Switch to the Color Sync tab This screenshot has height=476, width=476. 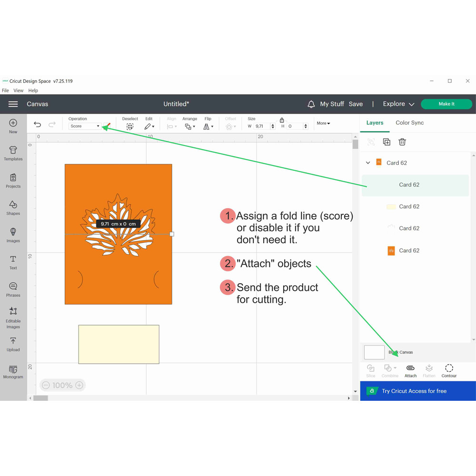tap(409, 123)
